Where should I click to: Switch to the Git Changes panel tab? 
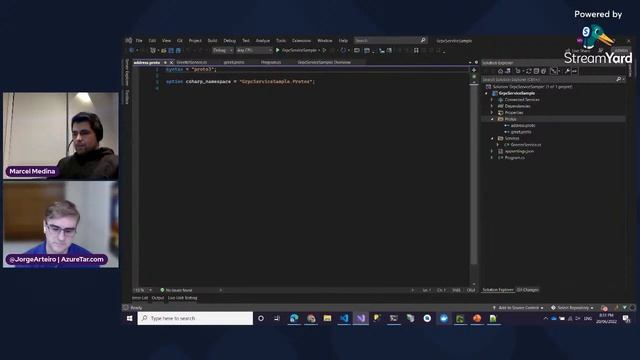pos(528,290)
